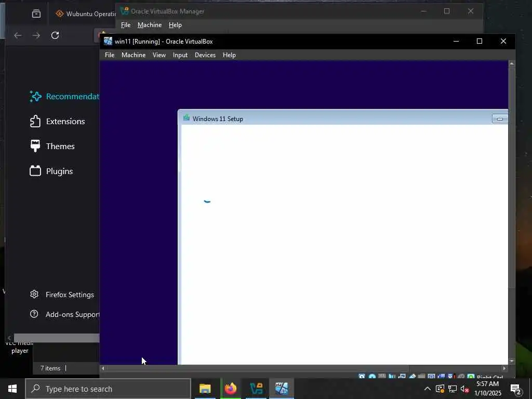Open Firefox View icon left of tabs
Image resolution: width=532 pixels, height=399 pixels.
[x=36, y=14]
